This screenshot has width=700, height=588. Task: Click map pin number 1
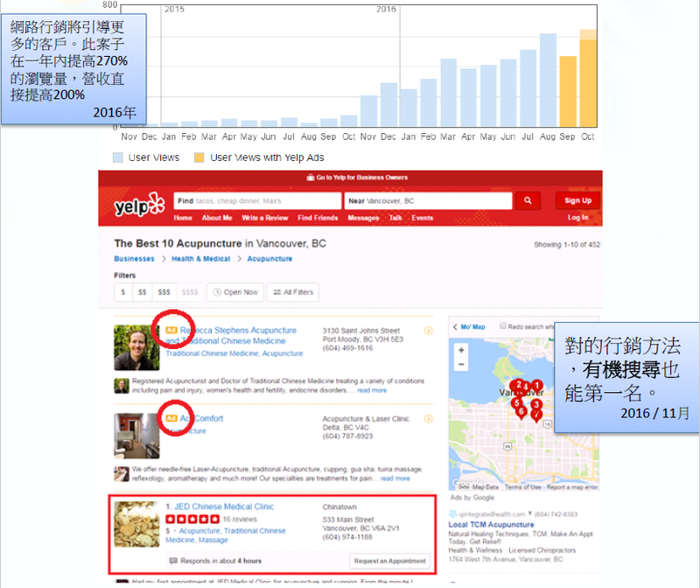[537, 386]
